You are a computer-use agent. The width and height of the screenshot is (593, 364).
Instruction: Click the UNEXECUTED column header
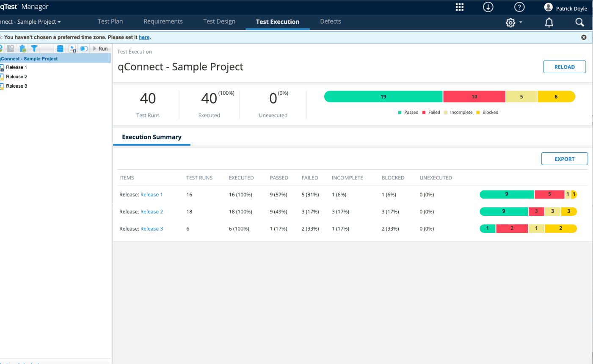(436, 178)
